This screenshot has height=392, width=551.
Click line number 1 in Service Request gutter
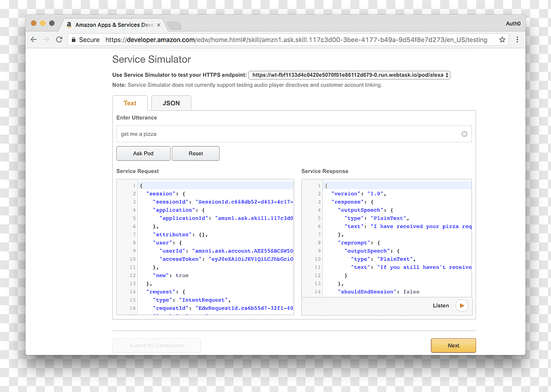(x=134, y=186)
